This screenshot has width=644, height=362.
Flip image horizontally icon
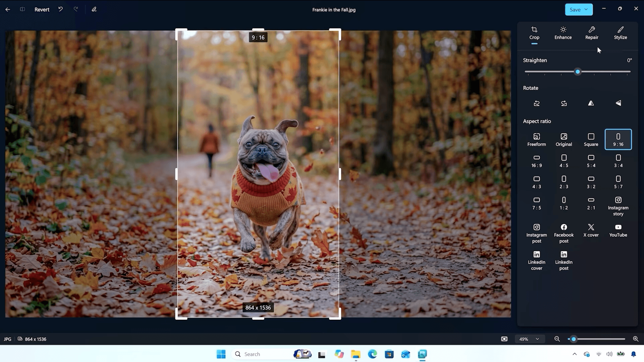[x=591, y=103]
